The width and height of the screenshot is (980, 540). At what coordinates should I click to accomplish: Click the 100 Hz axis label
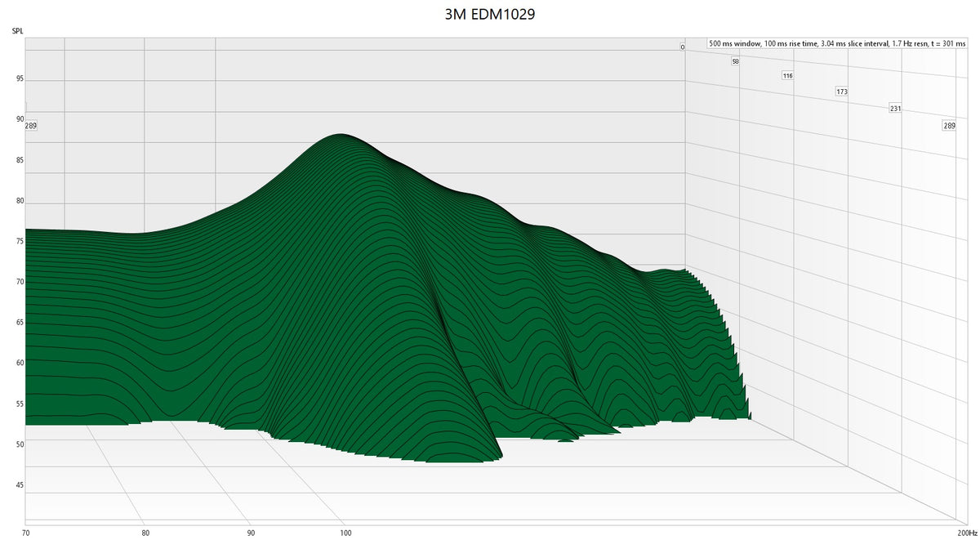[345, 532]
